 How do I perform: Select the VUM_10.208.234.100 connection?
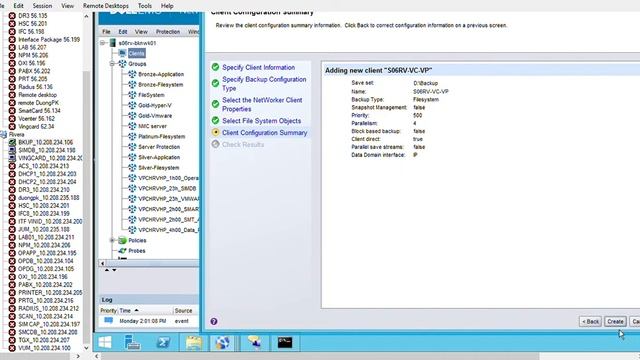(44, 348)
